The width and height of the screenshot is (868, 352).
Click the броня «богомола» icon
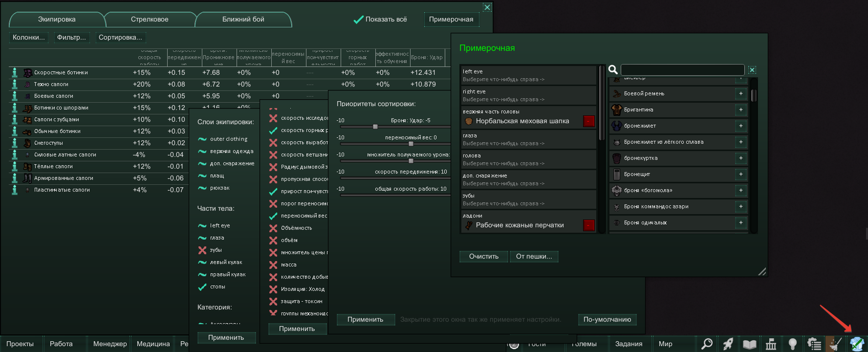pyautogui.click(x=616, y=190)
